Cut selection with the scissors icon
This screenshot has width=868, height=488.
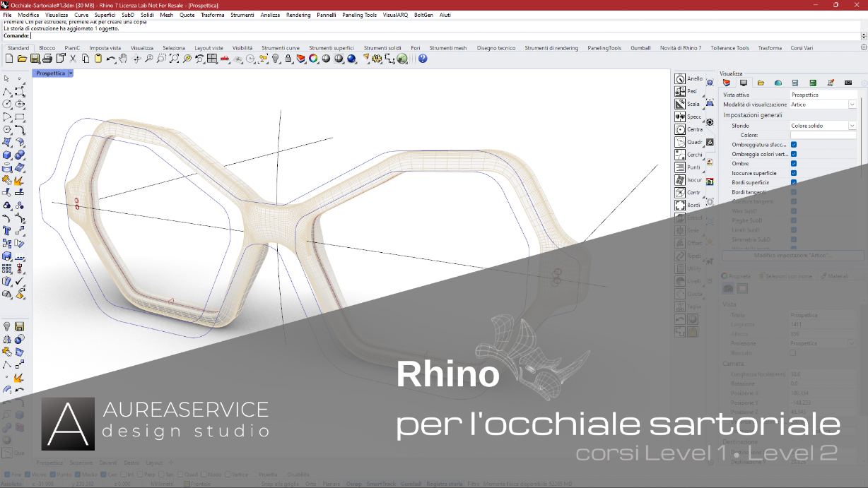pos(73,59)
